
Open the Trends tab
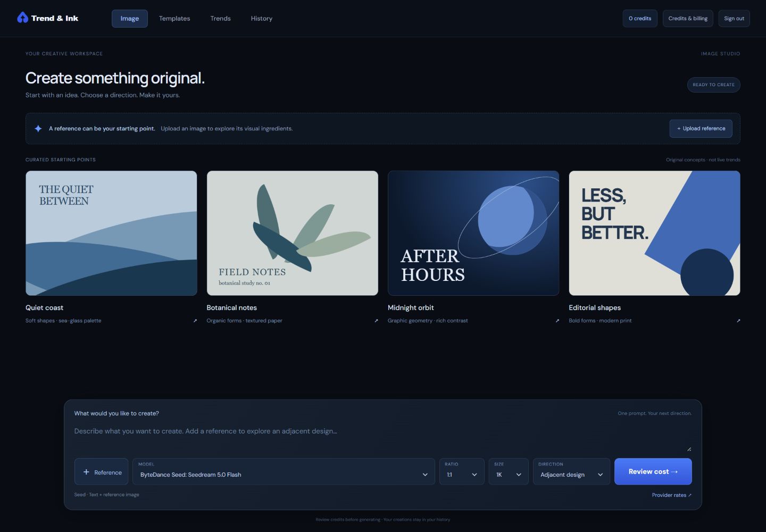pyautogui.click(x=220, y=18)
